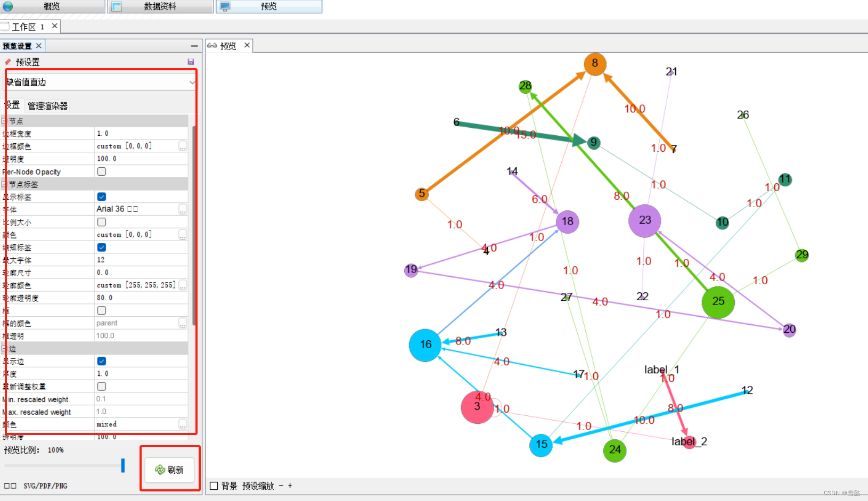Click the 厚度 1.0 value field
Viewport: 868px width, 501px height.
pyautogui.click(x=141, y=374)
